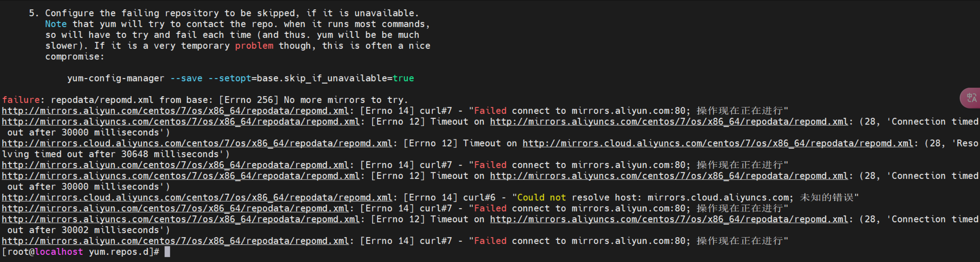Click the yum-config-manager command text
The width and height of the screenshot is (980, 262).
(x=116, y=78)
